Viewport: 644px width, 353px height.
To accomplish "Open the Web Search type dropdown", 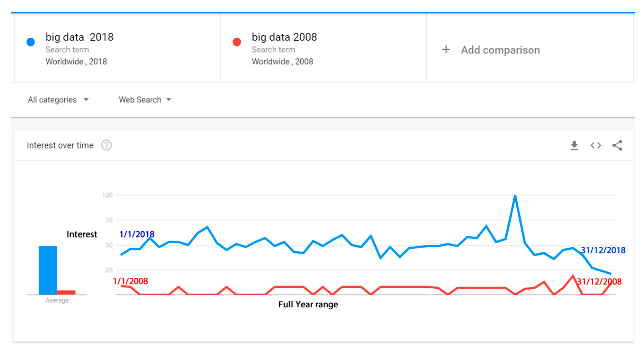I will (145, 100).
